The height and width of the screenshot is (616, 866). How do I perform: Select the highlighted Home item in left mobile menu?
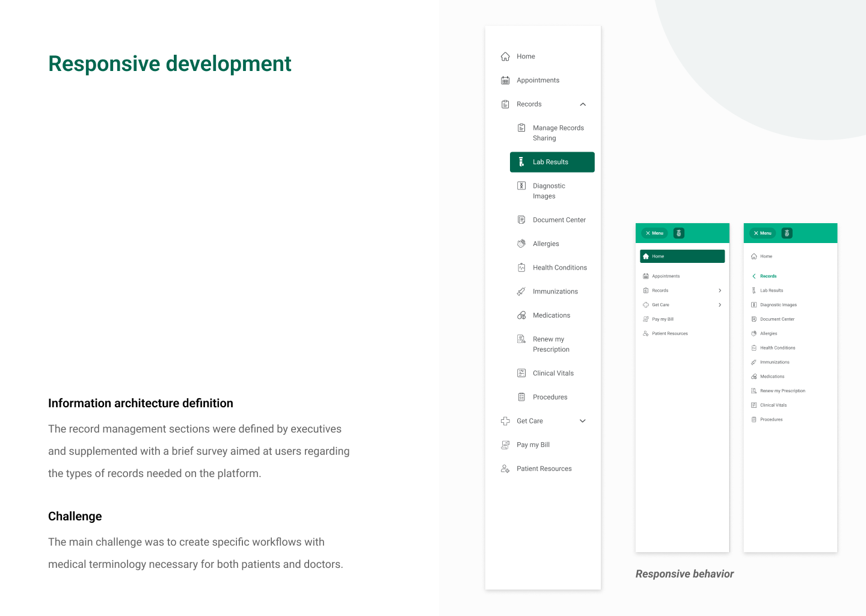pyautogui.click(x=682, y=256)
